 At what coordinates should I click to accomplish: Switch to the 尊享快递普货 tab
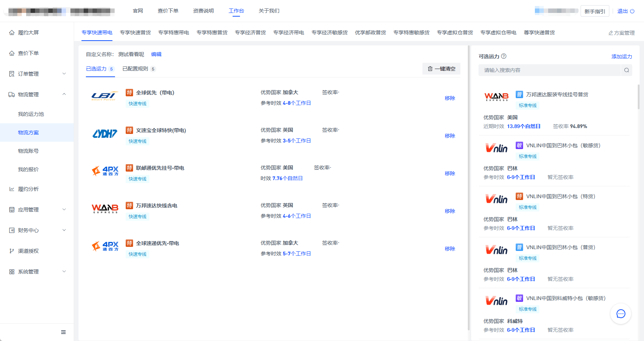pos(539,32)
